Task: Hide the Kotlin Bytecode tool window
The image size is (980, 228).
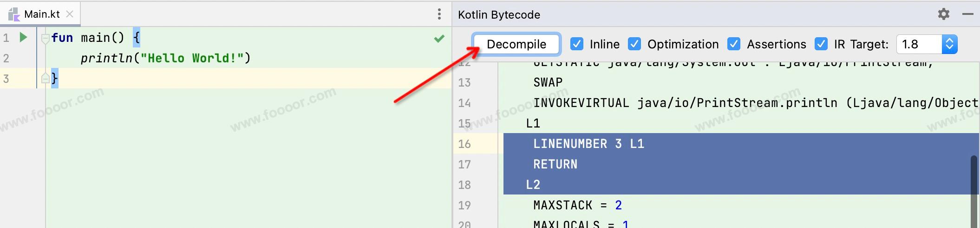Action: click(x=967, y=14)
